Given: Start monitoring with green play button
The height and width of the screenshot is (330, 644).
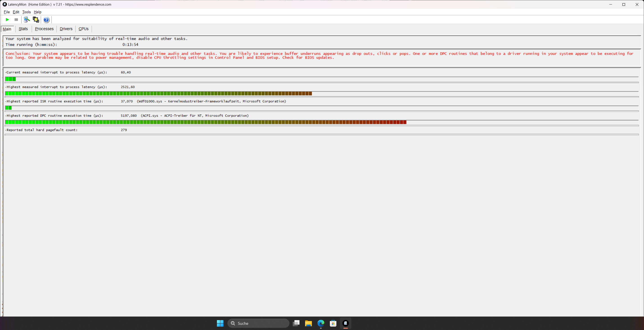Looking at the screenshot, I should click(7, 20).
